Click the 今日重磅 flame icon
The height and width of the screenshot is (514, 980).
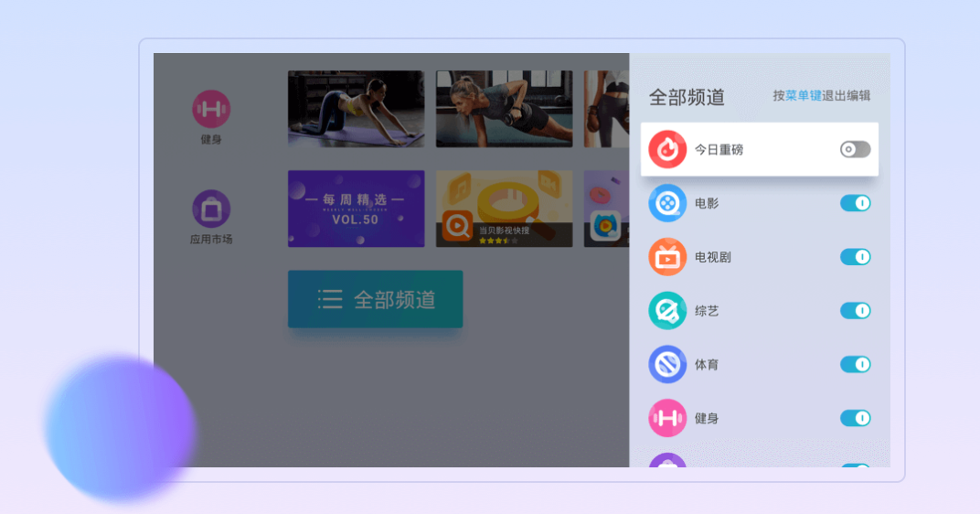tap(667, 149)
